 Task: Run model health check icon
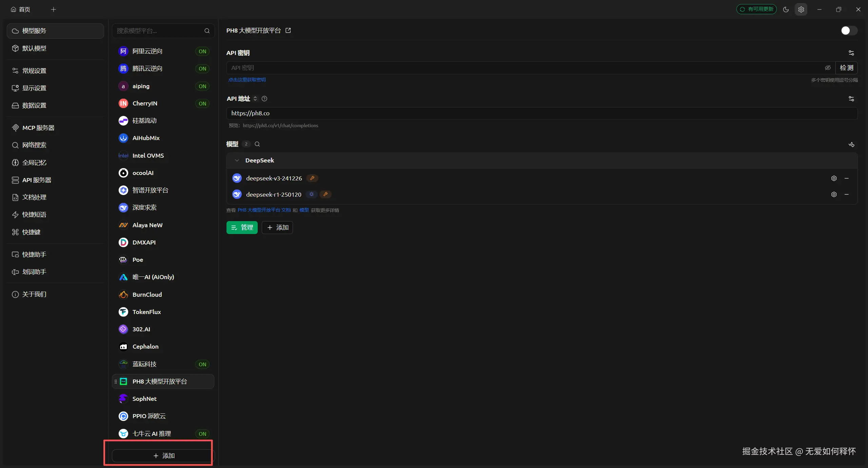[851, 144]
